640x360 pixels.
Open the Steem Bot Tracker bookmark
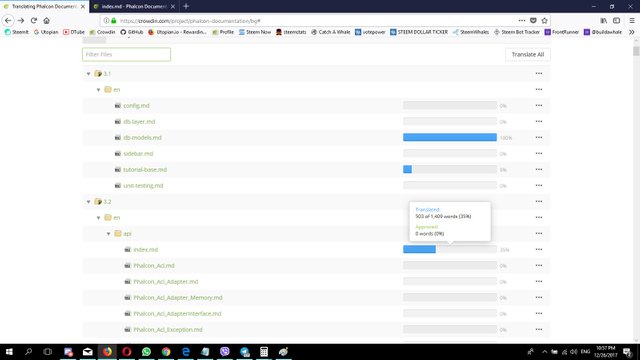[517, 32]
